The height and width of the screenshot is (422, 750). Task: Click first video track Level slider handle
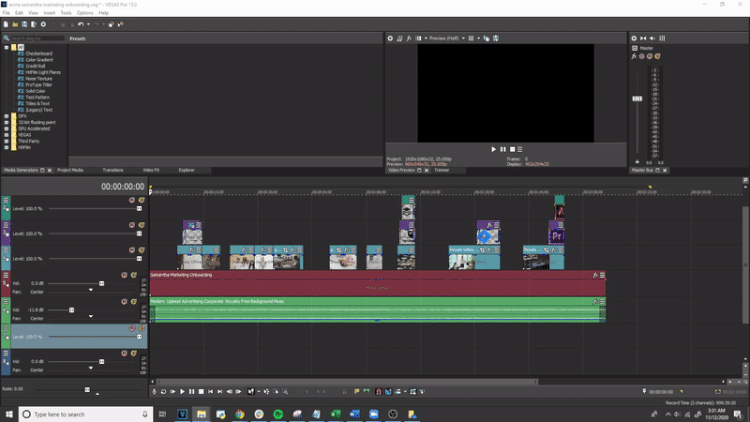(x=139, y=209)
